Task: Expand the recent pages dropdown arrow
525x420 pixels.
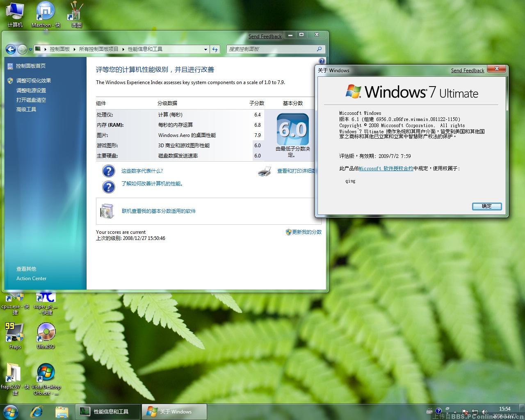Action: point(30,50)
